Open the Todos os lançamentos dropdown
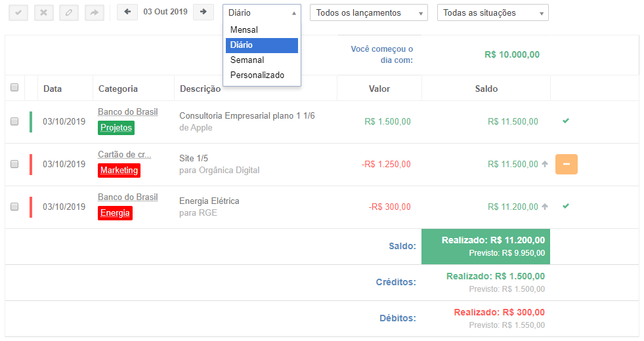 point(368,13)
